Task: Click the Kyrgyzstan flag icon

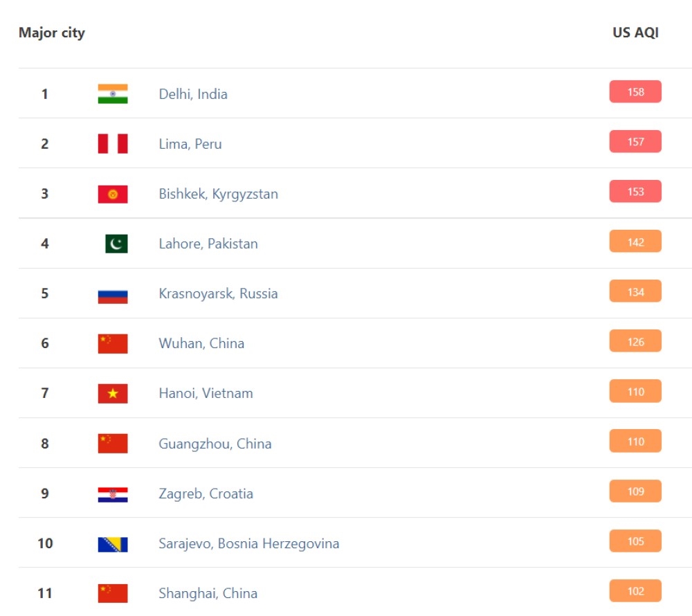Action: click(113, 194)
